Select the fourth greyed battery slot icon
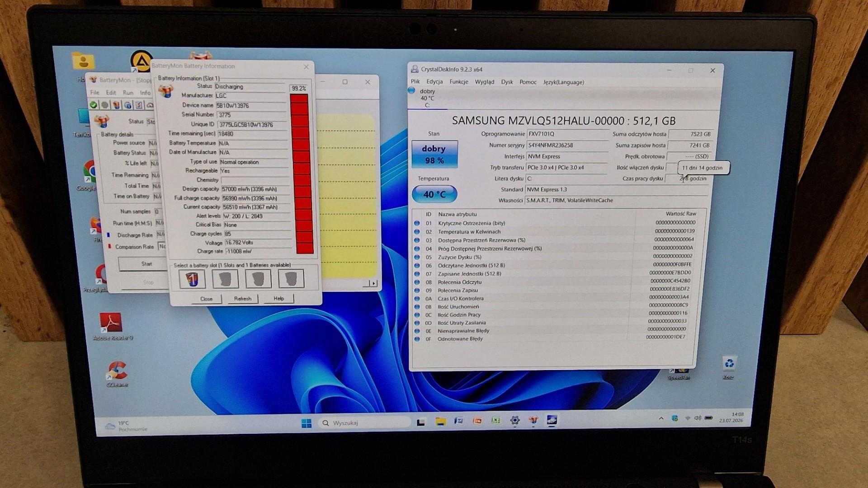Screen dimensions: 868x488 pyautogui.click(x=291, y=279)
